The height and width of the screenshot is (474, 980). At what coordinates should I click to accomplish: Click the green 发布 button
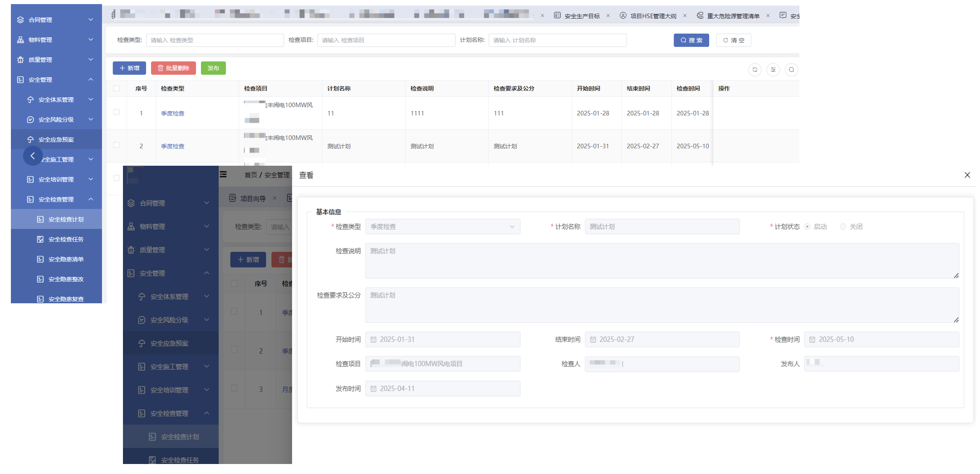[213, 68]
